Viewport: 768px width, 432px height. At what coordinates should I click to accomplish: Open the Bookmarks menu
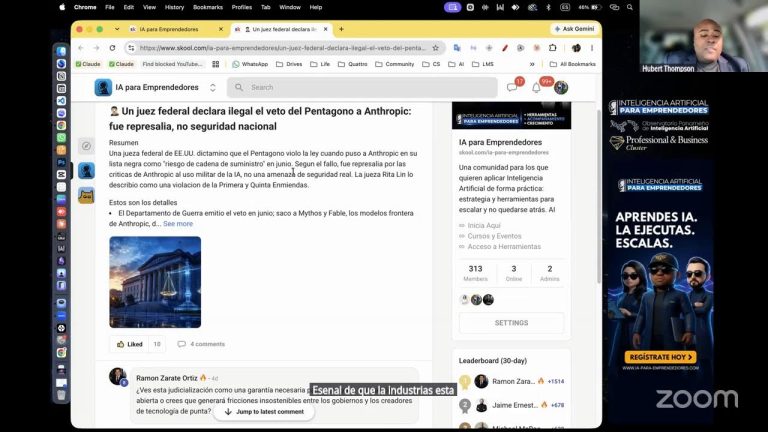208,7
